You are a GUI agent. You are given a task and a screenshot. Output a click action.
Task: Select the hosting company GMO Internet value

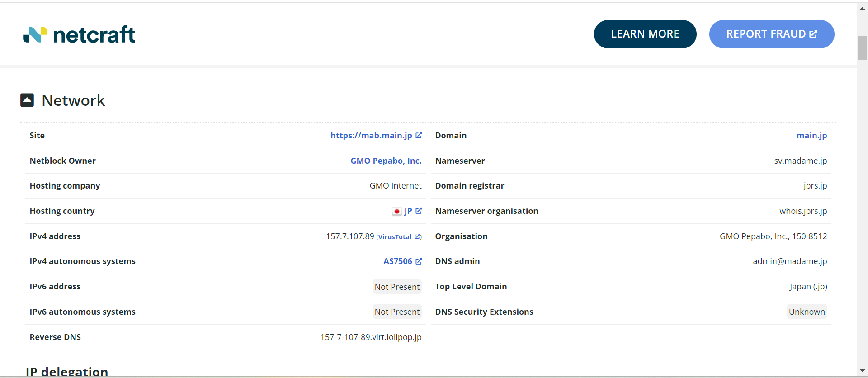coord(396,186)
